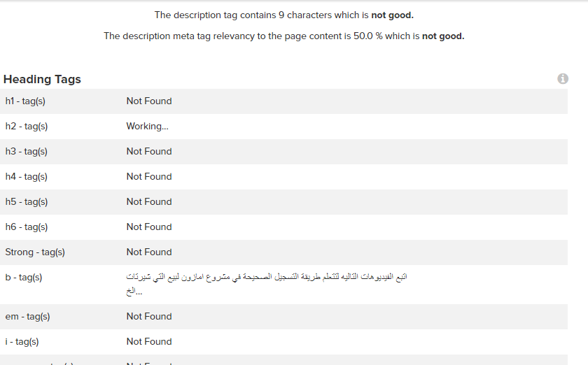Click the Heading Tags section title
Viewport: 588px width, 365px height.
[x=42, y=79]
